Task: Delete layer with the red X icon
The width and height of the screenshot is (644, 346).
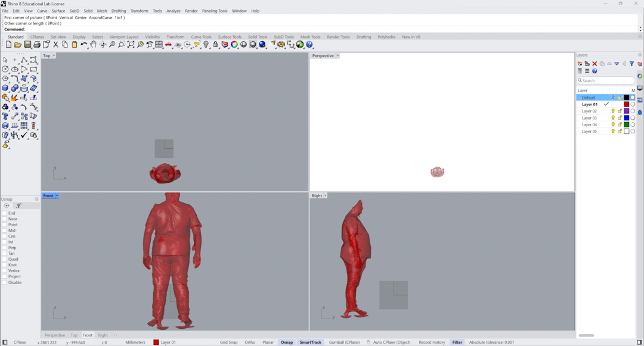Action: [x=595, y=64]
